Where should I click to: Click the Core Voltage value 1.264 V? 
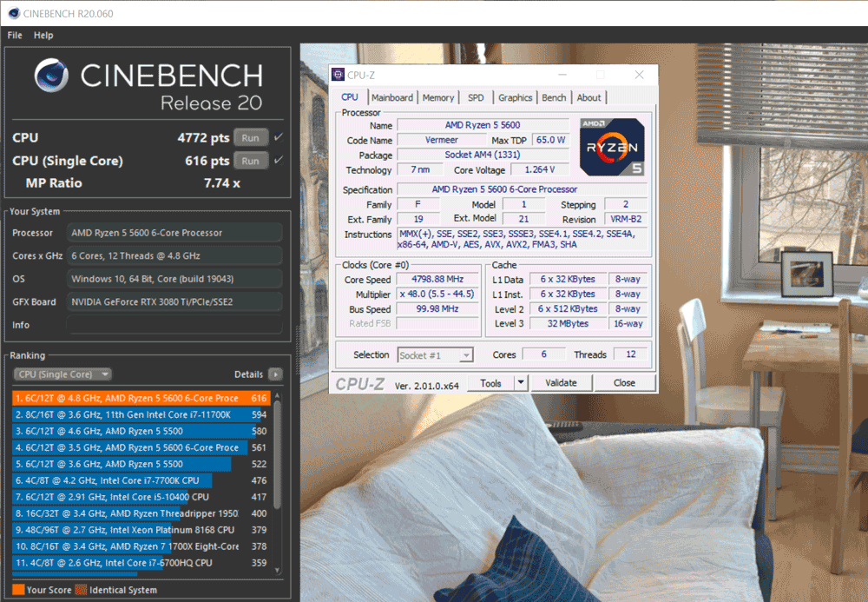(540, 169)
